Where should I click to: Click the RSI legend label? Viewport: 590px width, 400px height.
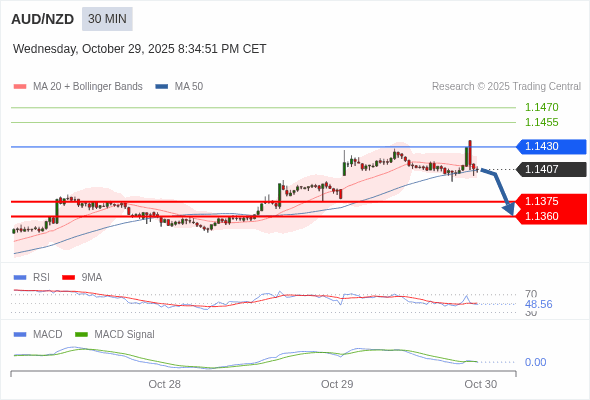[41, 278]
